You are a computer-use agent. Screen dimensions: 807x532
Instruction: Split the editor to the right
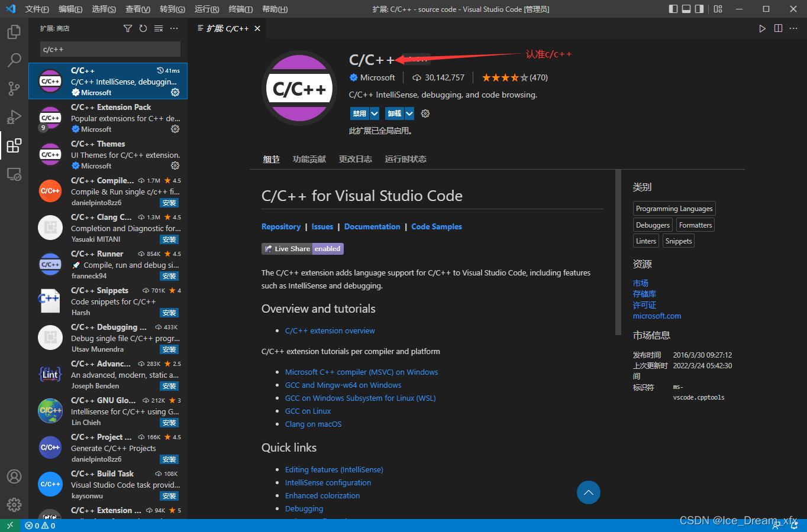[x=779, y=28]
